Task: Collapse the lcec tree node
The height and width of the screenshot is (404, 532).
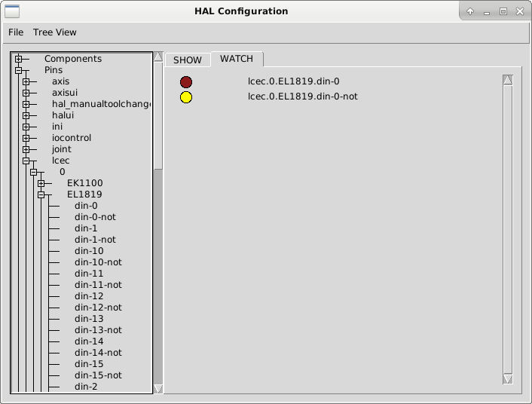Action: click(26, 161)
